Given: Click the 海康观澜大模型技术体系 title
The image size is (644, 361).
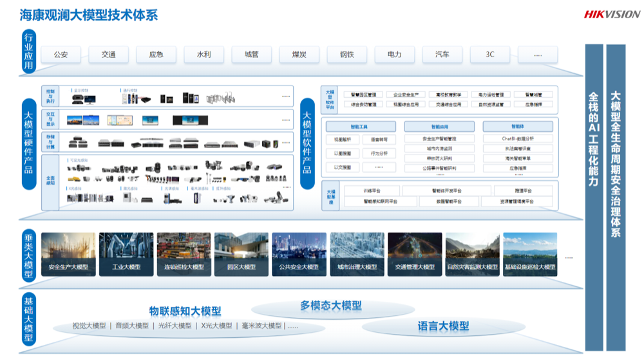Looking at the screenshot, I should [x=89, y=15].
